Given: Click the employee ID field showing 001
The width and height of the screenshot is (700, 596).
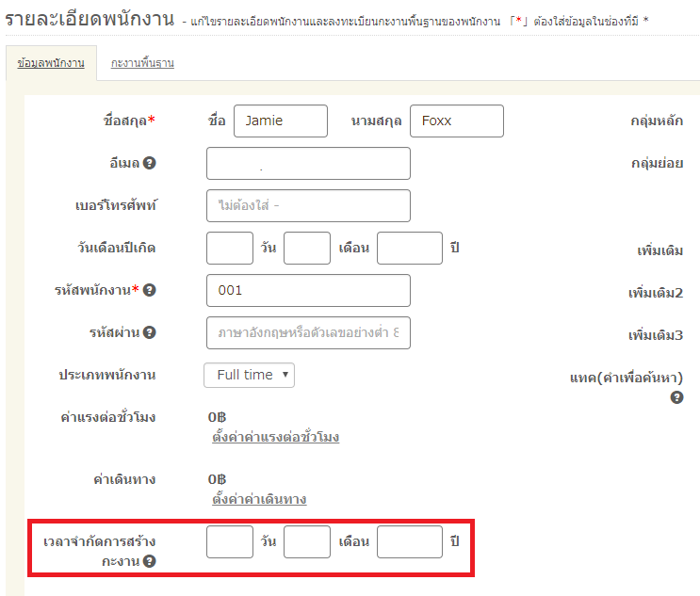Looking at the screenshot, I should point(308,290).
